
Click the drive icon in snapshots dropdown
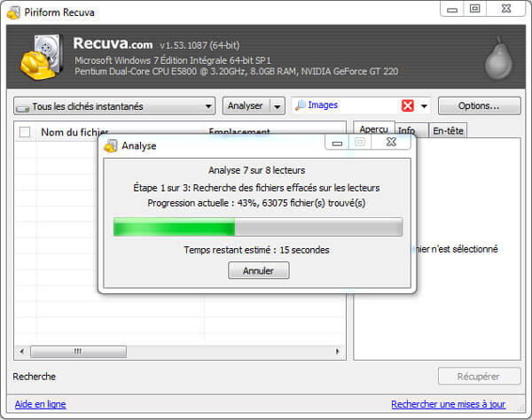23,108
